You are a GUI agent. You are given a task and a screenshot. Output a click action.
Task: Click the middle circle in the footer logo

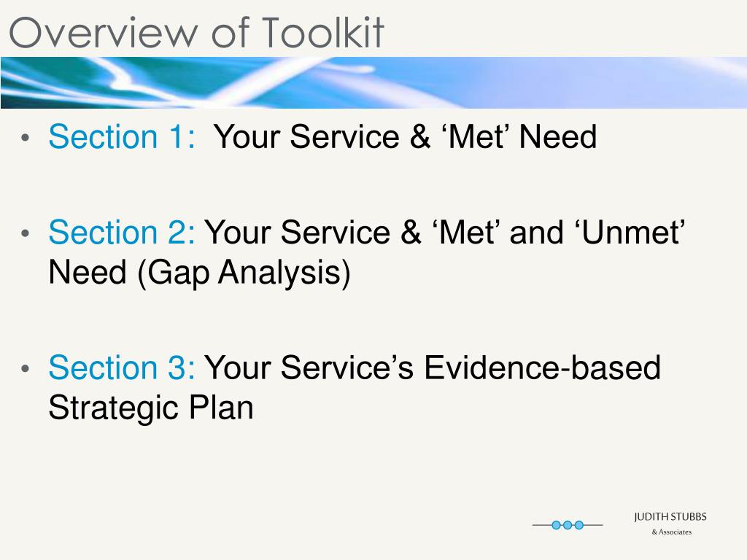point(568,525)
